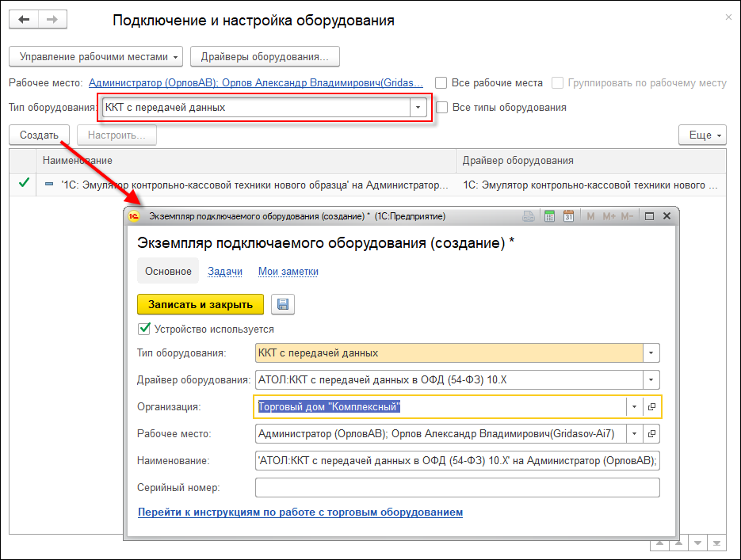This screenshot has height=560, width=741.
Task: Open the Организация record via open icon
Action: (651, 406)
